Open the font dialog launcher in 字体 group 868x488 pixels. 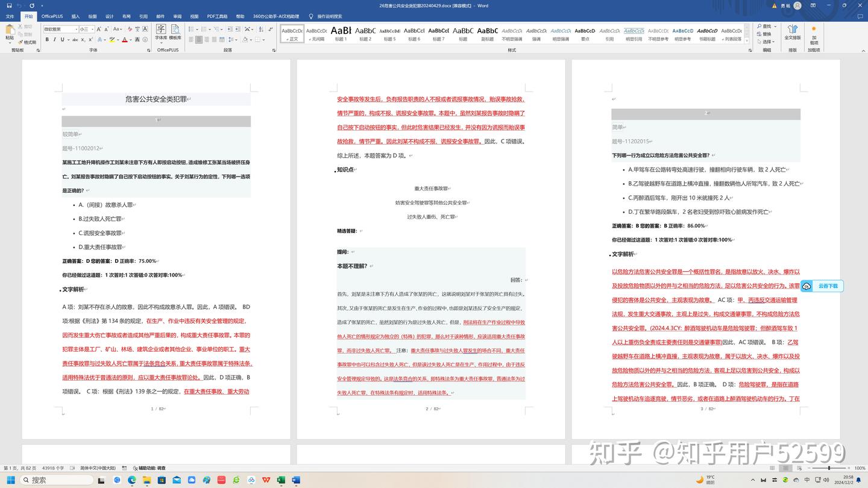pos(149,50)
